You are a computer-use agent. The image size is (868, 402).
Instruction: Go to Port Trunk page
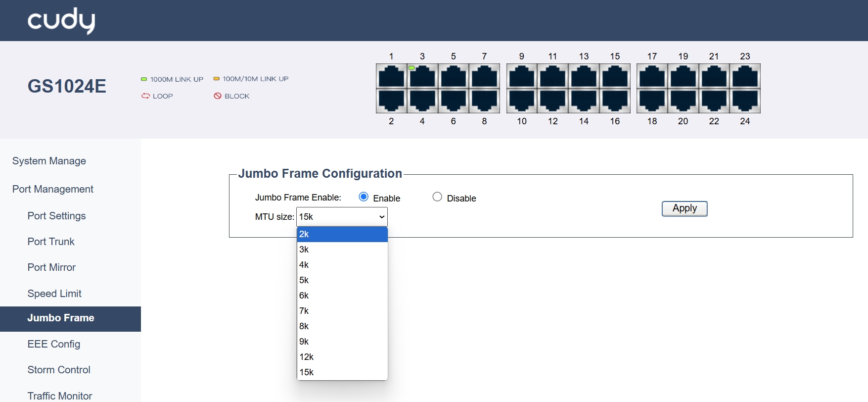tap(51, 242)
